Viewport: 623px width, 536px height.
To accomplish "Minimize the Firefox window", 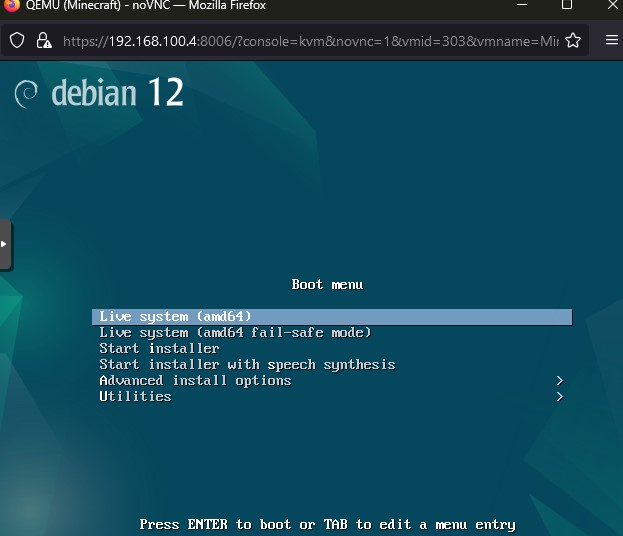I will tap(522, 5).
